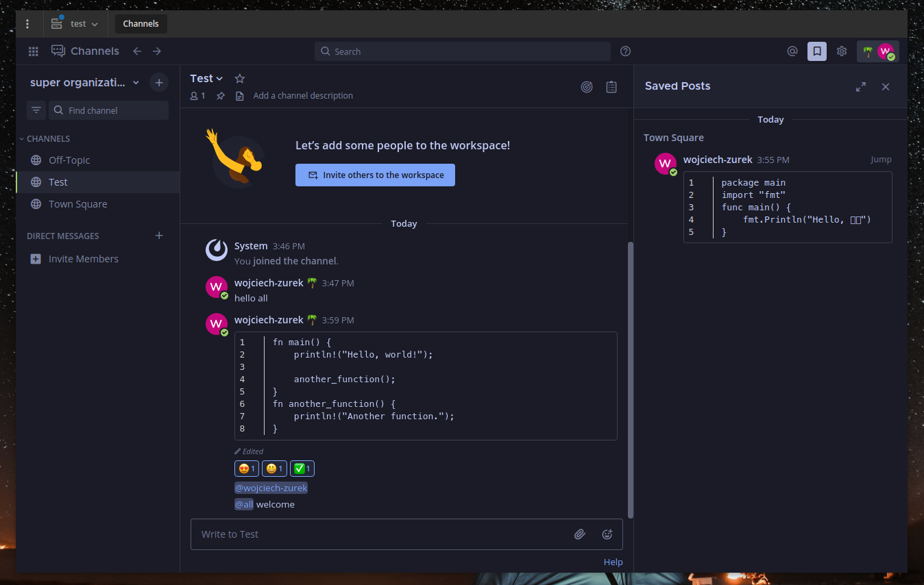Screen dimensions: 924x585
Task: Go back with the left arrow
Action: 137,51
